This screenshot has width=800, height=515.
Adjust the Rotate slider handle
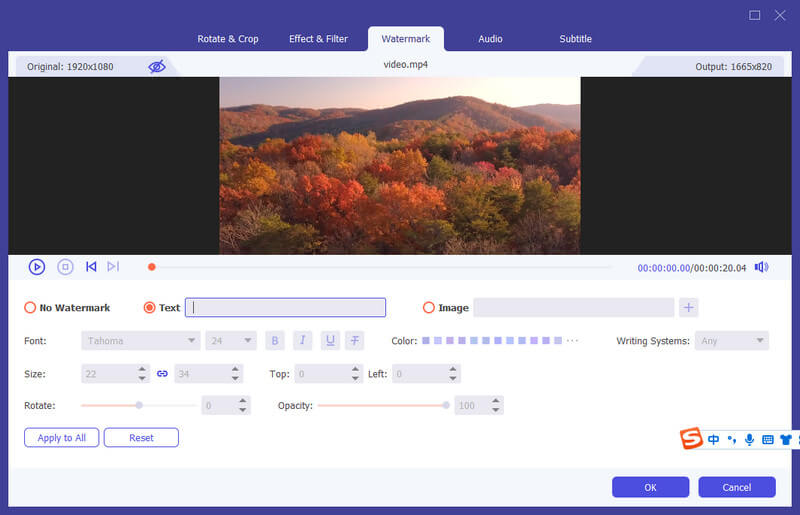(x=139, y=405)
